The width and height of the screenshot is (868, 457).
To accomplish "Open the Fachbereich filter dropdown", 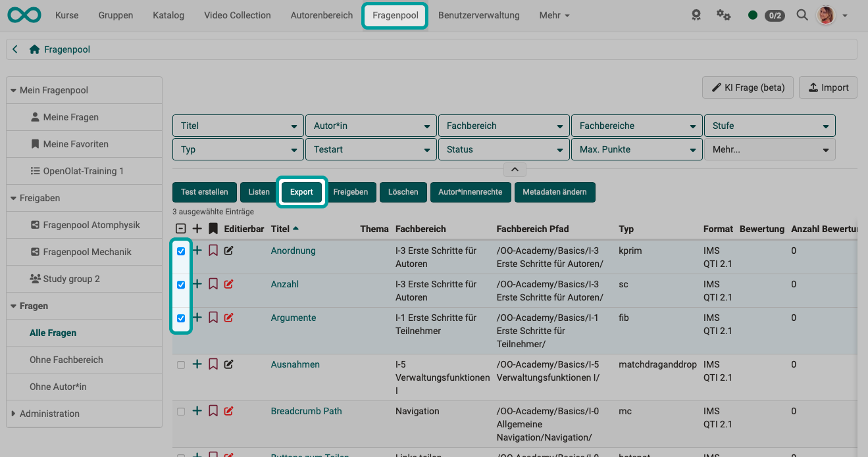I will pos(503,125).
